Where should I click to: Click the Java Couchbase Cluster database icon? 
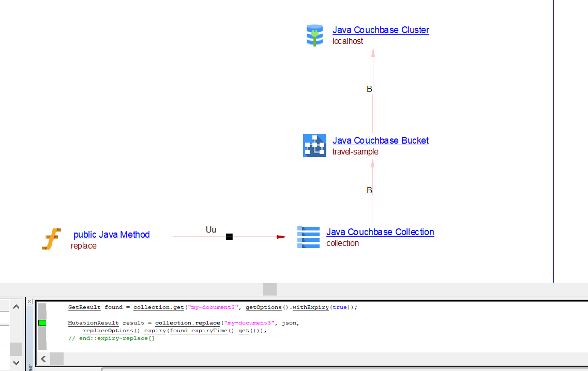(314, 35)
